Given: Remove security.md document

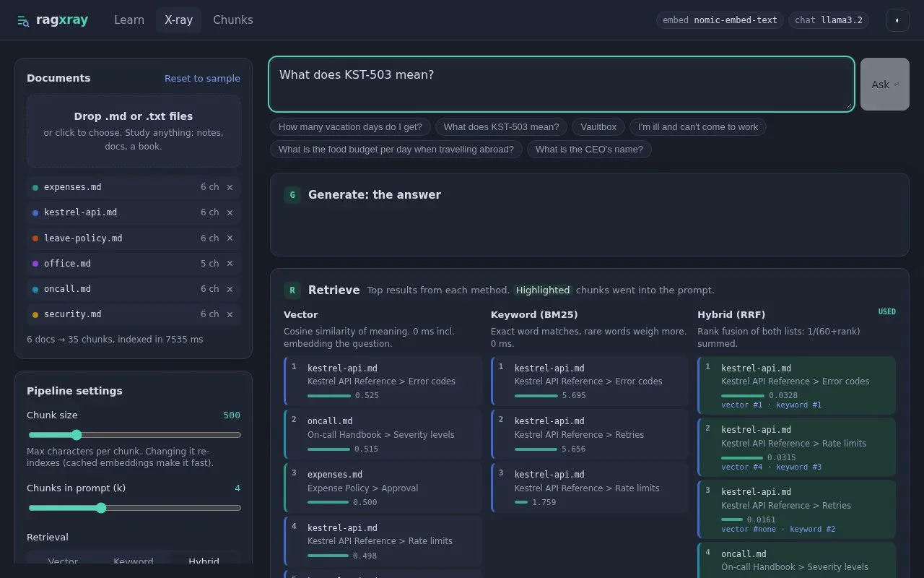Looking at the screenshot, I should 230,314.
